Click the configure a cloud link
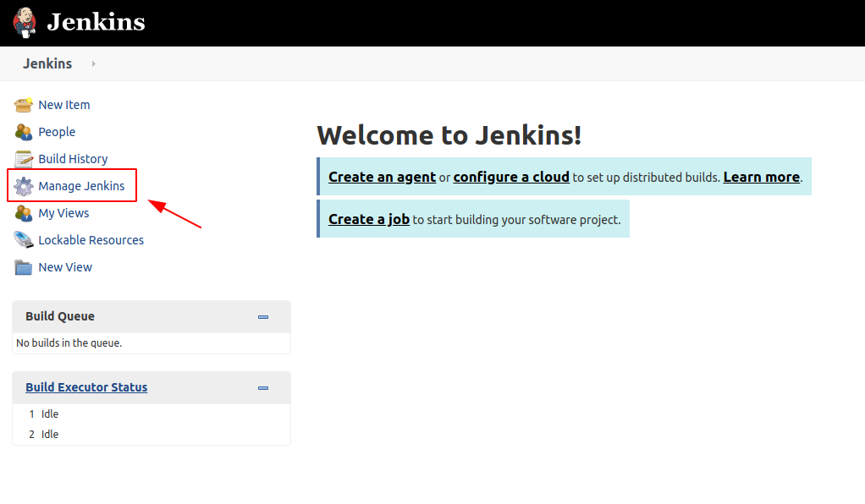The image size is (865, 504). tap(511, 177)
